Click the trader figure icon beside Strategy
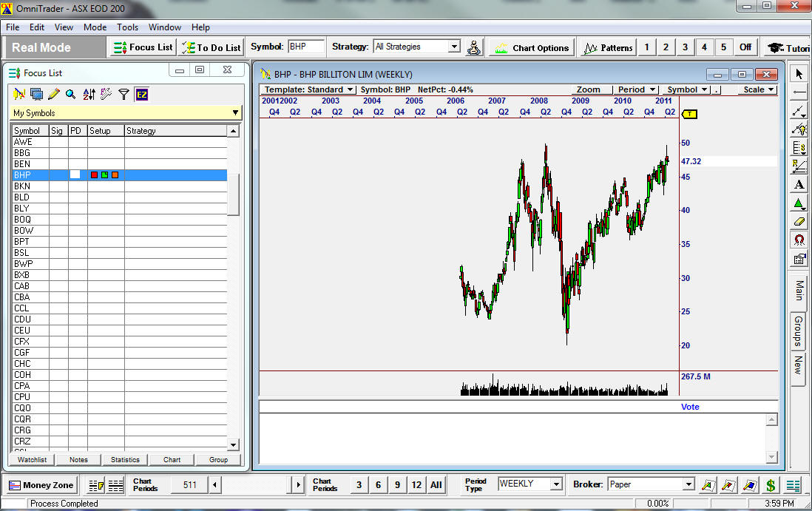The image size is (812, 511). 474,47
